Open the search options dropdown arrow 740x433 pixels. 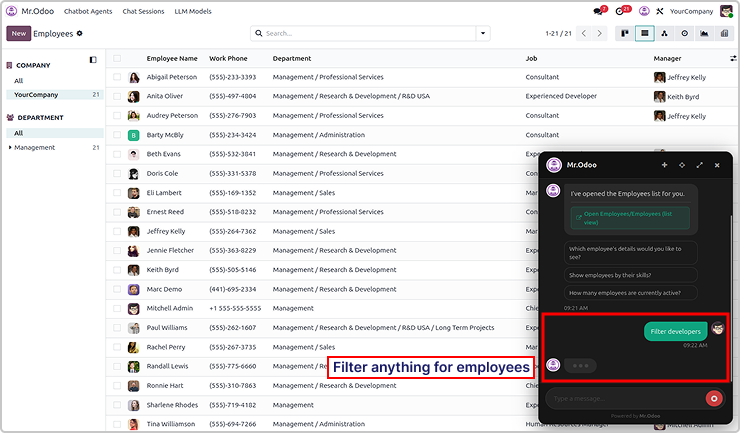pyautogui.click(x=484, y=33)
